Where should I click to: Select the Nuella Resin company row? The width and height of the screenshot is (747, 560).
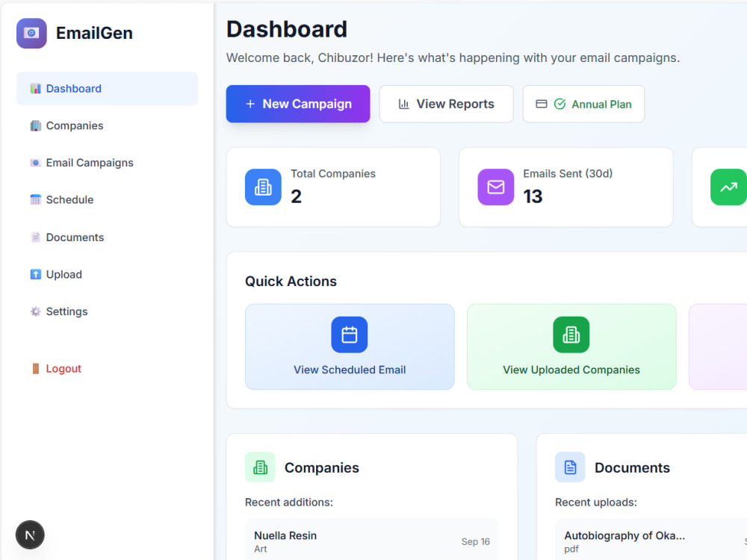[371, 541]
